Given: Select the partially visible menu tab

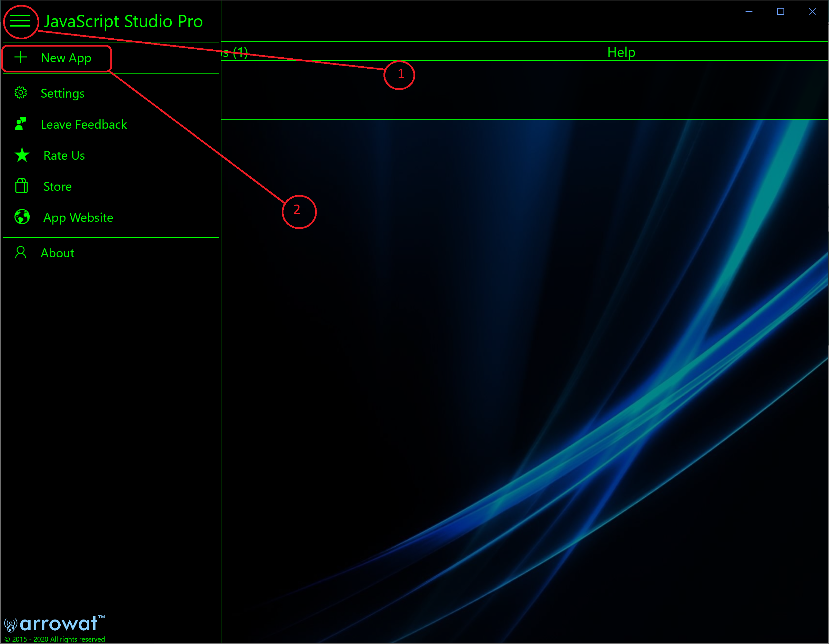Looking at the screenshot, I should tap(238, 52).
